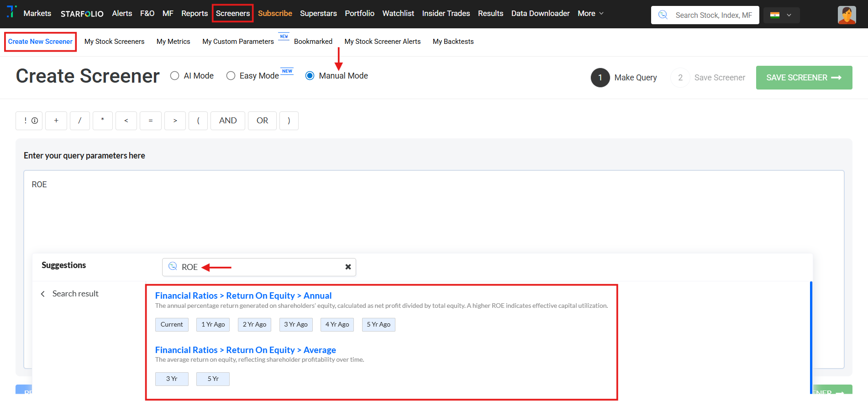Insert the multiply operator
This screenshot has width=868, height=401.
pyautogui.click(x=103, y=121)
